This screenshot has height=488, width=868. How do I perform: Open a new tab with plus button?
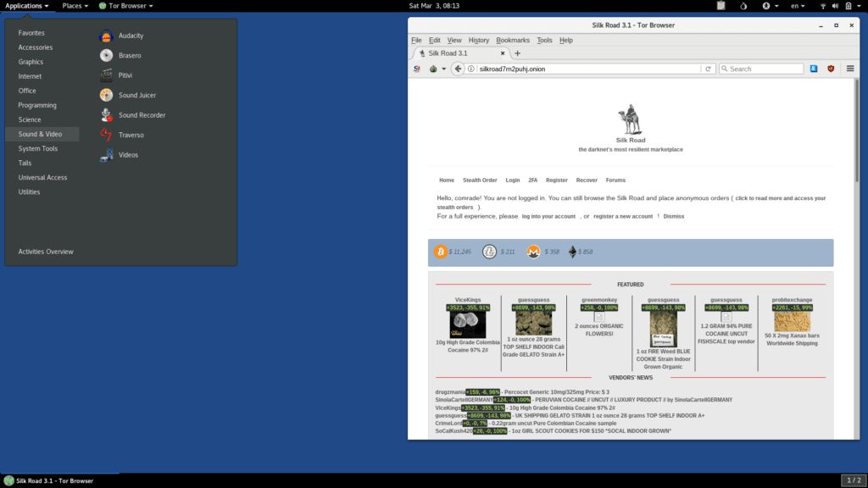pos(517,53)
